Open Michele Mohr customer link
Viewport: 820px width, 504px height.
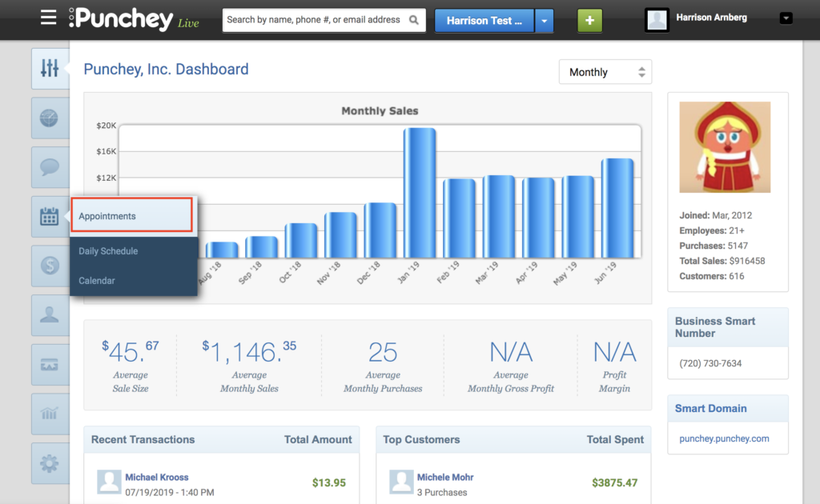coord(445,478)
